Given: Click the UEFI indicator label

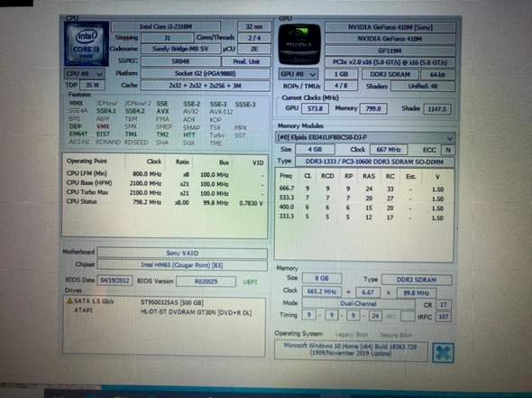Looking at the screenshot, I should [251, 282].
